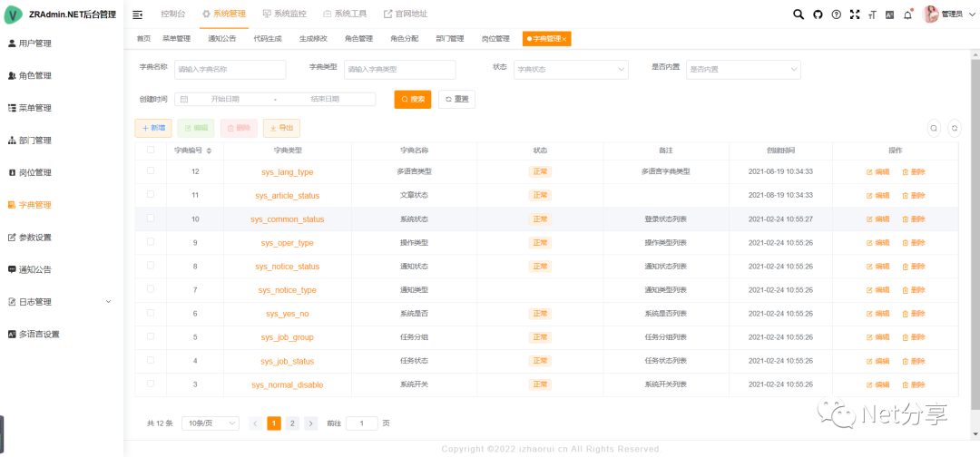Screen dimensions: 980x457
Task: Focus the 字典类型 input field
Action: pyautogui.click(x=400, y=69)
